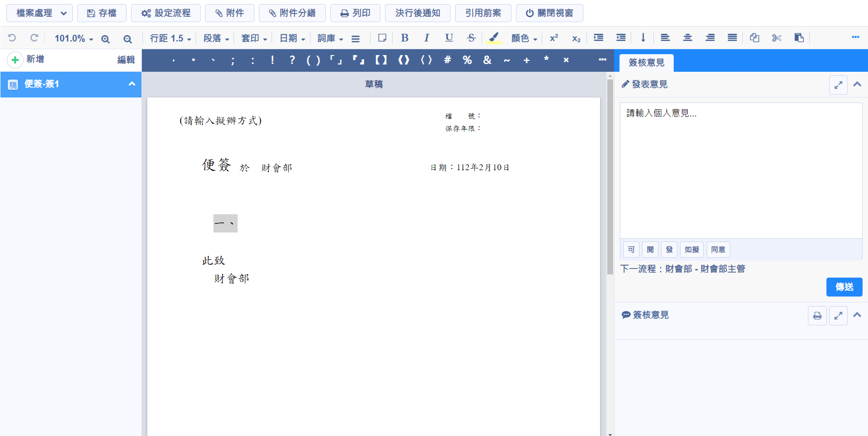868x436 pixels.
Task: Open the 行距 1.5 line spacing dropdown
Action: [170, 38]
